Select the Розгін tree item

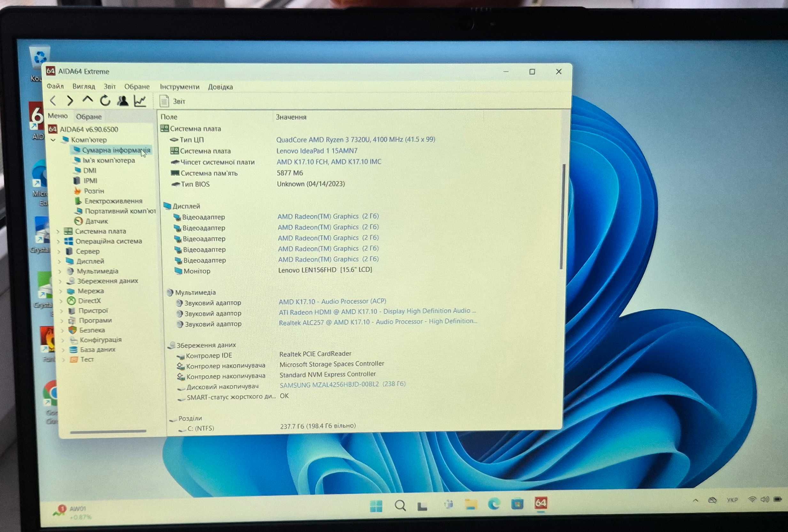[89, 191]
